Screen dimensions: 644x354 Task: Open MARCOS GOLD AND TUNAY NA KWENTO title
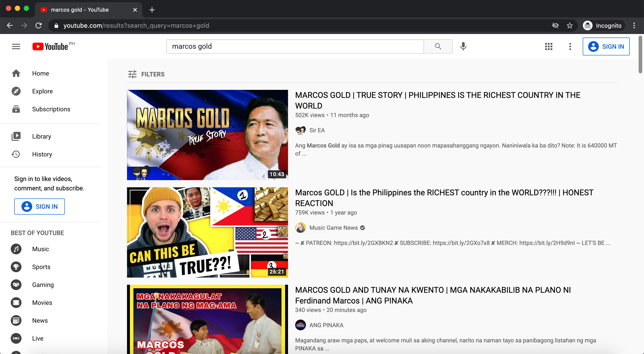[x=433, y=295]
